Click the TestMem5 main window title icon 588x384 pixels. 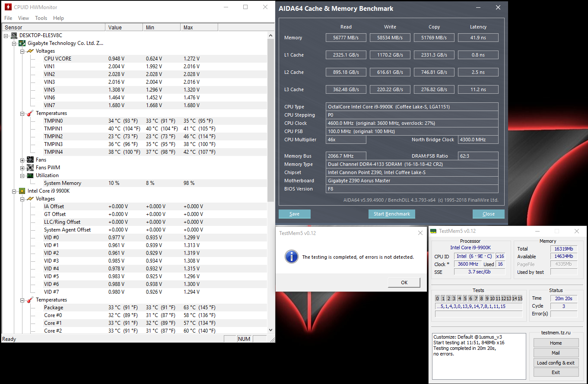(x=433, y=231)
